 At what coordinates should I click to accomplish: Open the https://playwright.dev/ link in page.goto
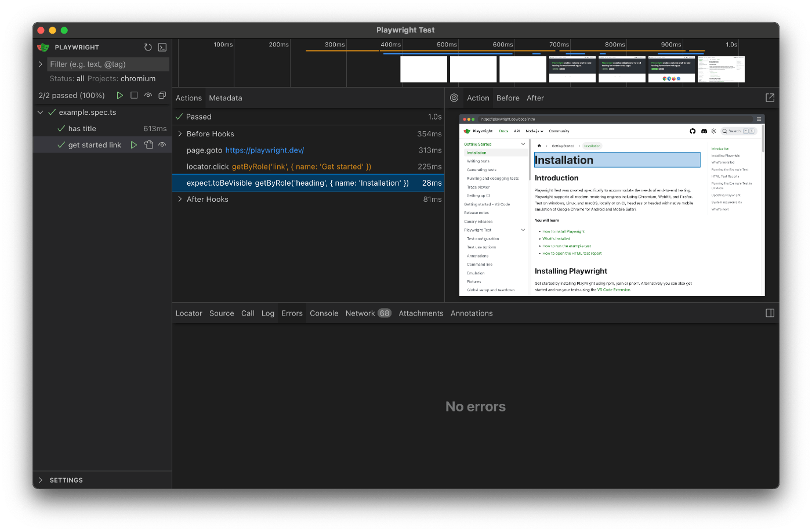(264, 150)
